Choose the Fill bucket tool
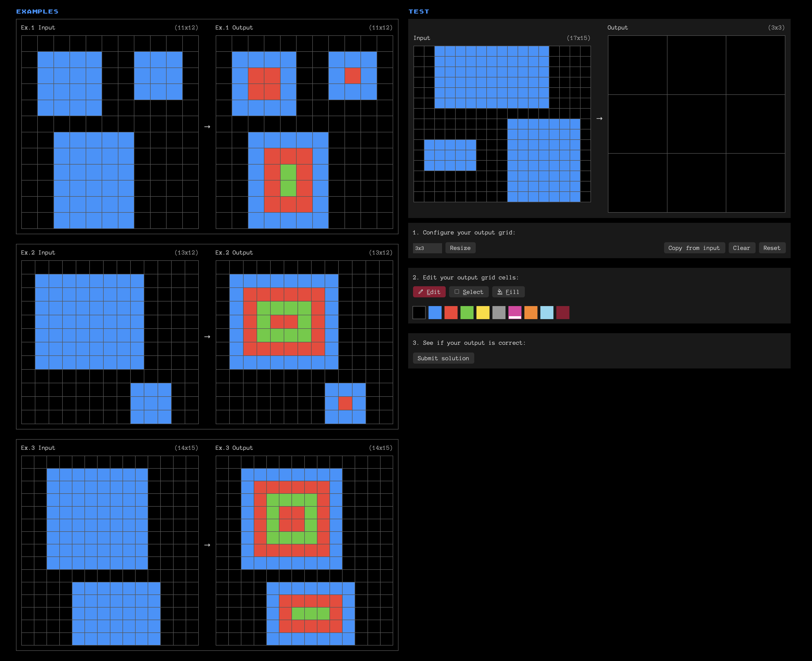This screenshot has height=661, width=812. click(508, 292)
